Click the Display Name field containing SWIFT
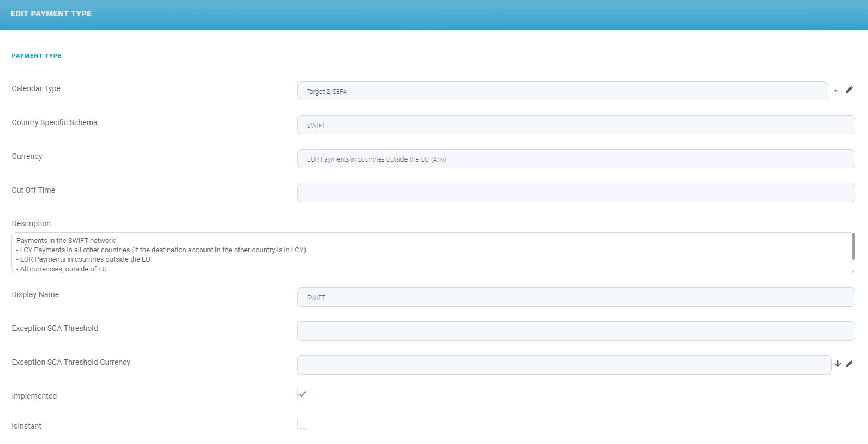This screenshot has height=444, width=868. 576,298
